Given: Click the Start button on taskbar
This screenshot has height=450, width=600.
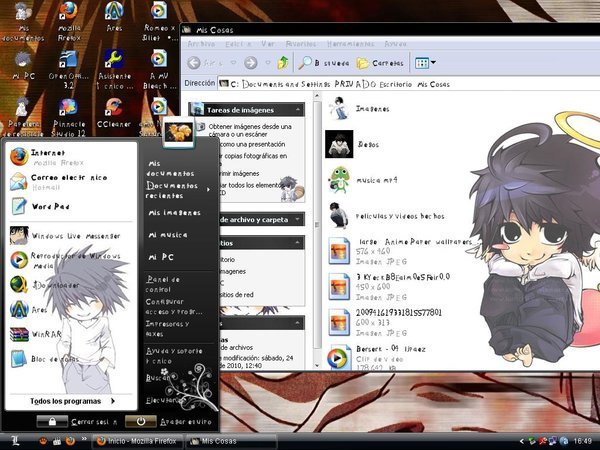Looking at the screenshot, I should click(x=16, y=441).
